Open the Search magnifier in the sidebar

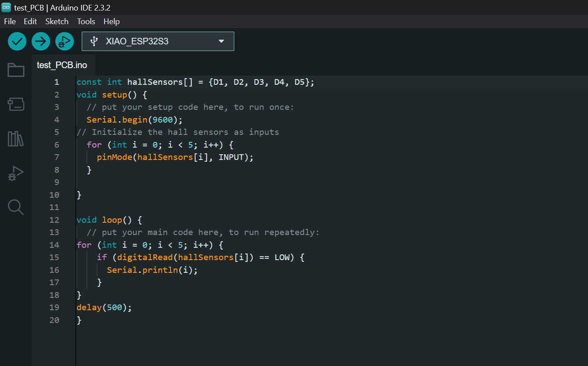(x=16, y=207)
